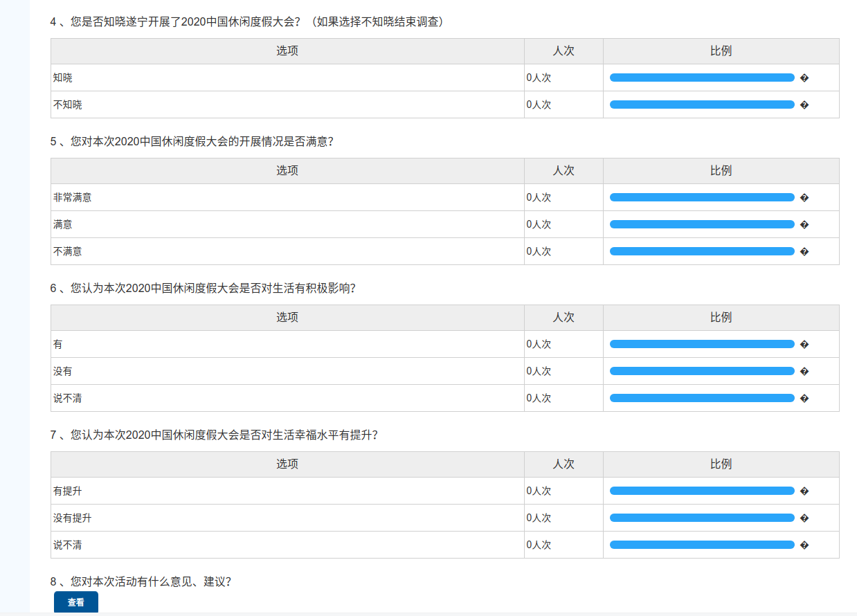The image size is (857, 616).
Task: Click the 没有提升 ratio progress bar
Action: pyautogui.click(x=702, y=518)
